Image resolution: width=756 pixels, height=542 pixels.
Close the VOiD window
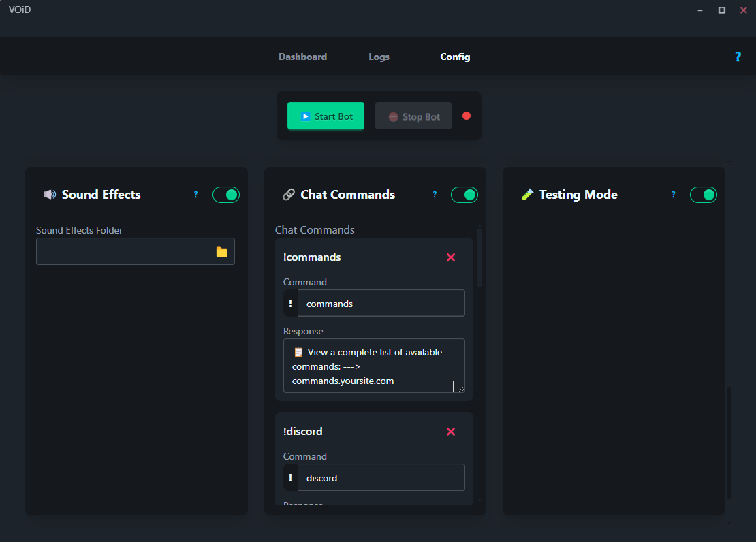click(x=744, y=10)
